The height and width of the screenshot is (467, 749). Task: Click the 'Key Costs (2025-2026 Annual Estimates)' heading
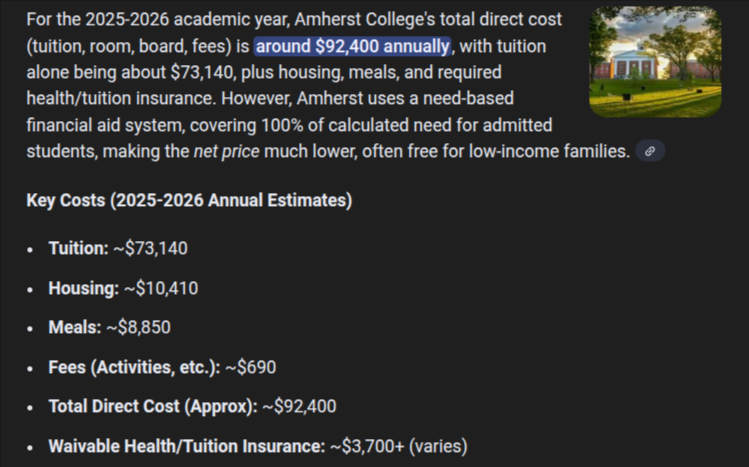click(x=189, y=200)
